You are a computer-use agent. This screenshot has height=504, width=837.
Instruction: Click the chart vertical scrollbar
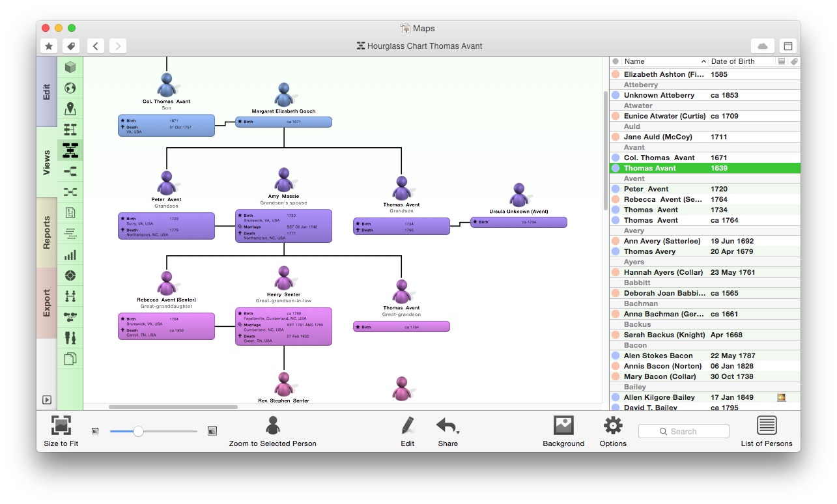click(605, 150)
